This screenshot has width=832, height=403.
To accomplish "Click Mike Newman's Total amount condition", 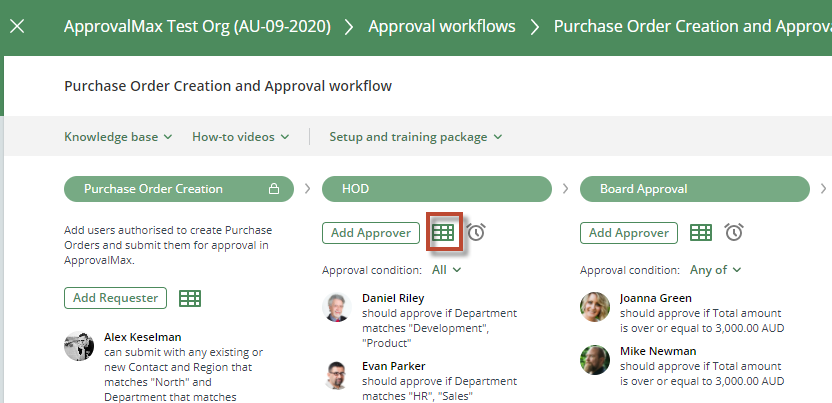I will pyautogui.click(x=702, y=374).
